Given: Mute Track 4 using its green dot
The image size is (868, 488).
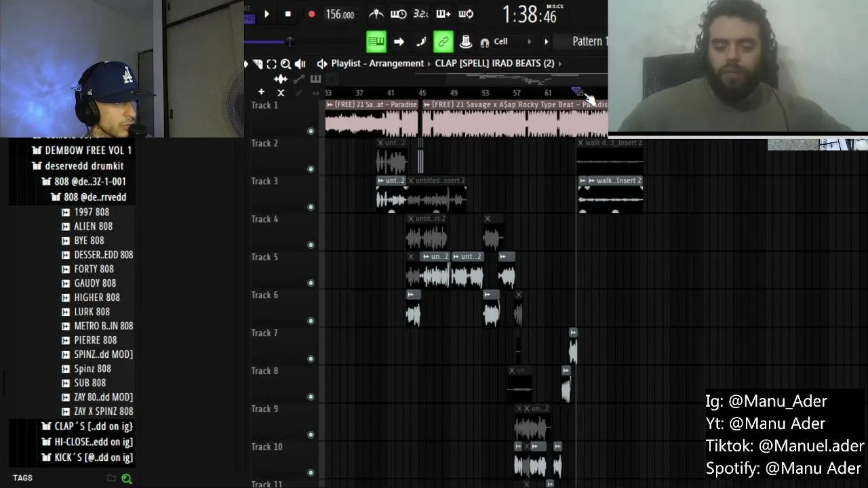Looking at the screenshot, I should [x=311, y=245].
